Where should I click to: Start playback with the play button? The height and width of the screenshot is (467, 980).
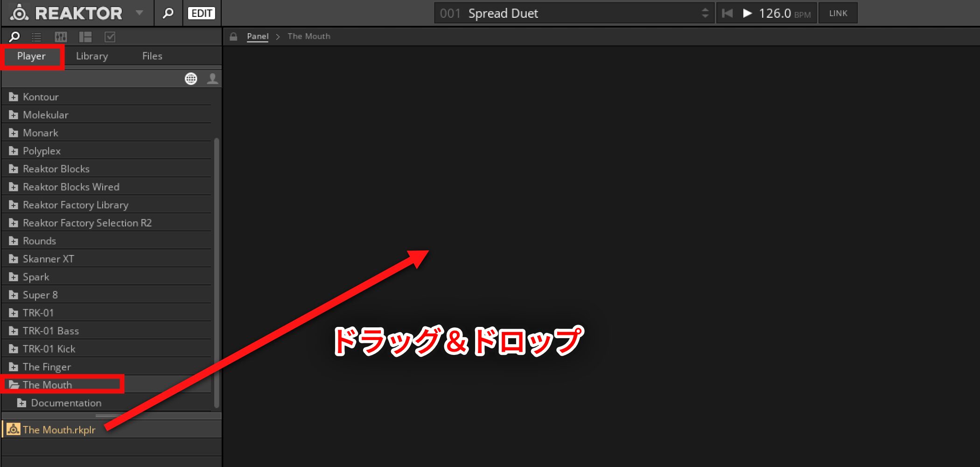pyautogui.click(x=747, y=13)
